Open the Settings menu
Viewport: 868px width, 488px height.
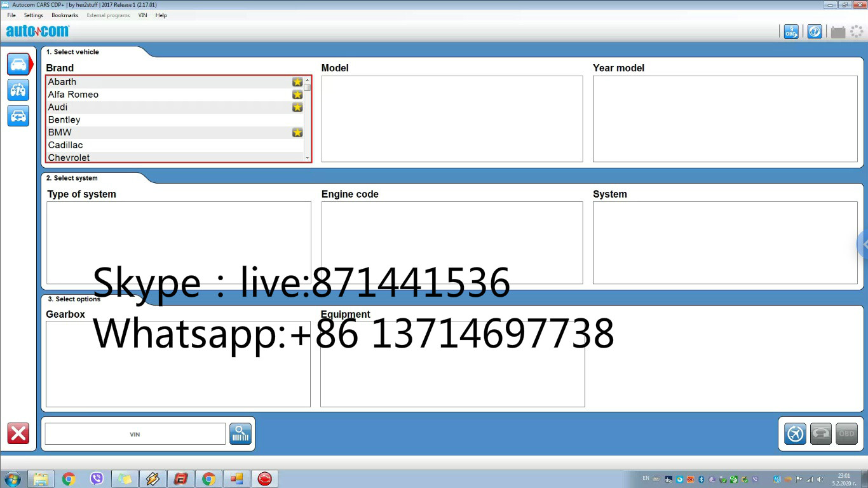(34, 15)
